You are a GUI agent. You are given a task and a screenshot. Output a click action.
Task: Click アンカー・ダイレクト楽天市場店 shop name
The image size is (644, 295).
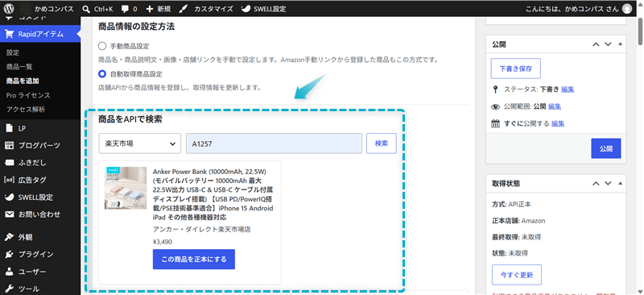(x=202, y=230)
